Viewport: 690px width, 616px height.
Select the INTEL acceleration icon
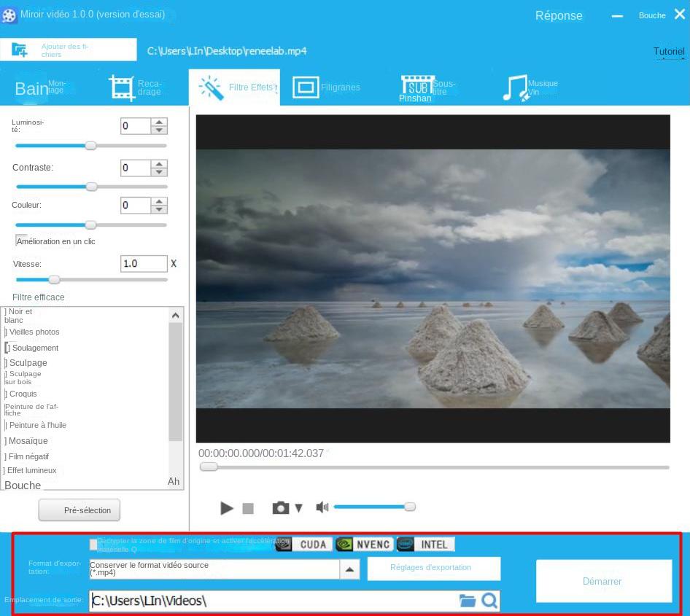pos(425,544)
